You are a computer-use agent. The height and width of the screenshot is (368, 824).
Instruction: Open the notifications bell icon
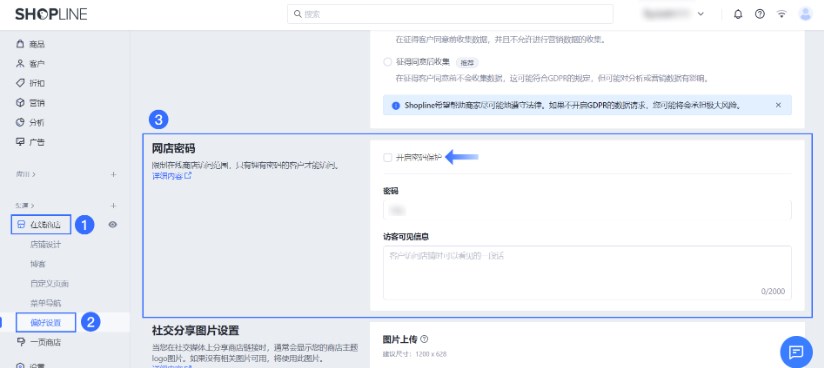[738, 15]
